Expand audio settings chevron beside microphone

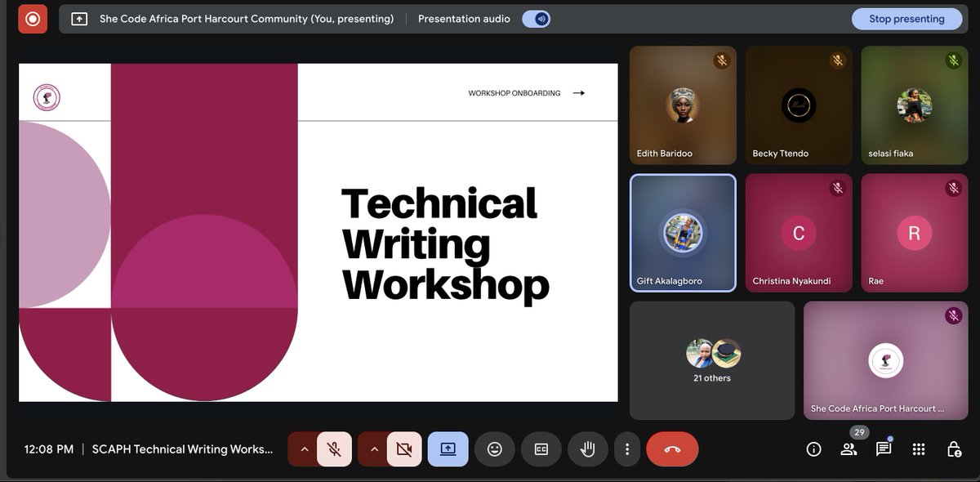tap(304, 449)
